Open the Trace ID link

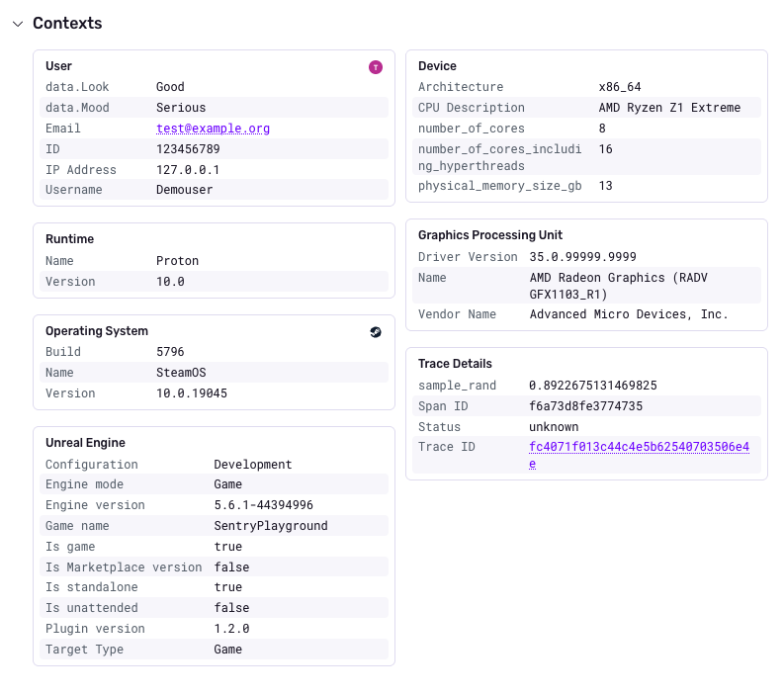tap(639, 455)
